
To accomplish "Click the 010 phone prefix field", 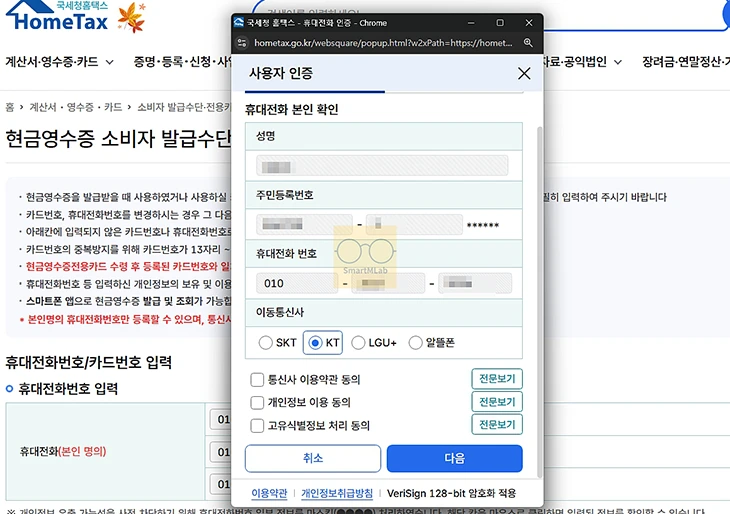I will (297, 283).
